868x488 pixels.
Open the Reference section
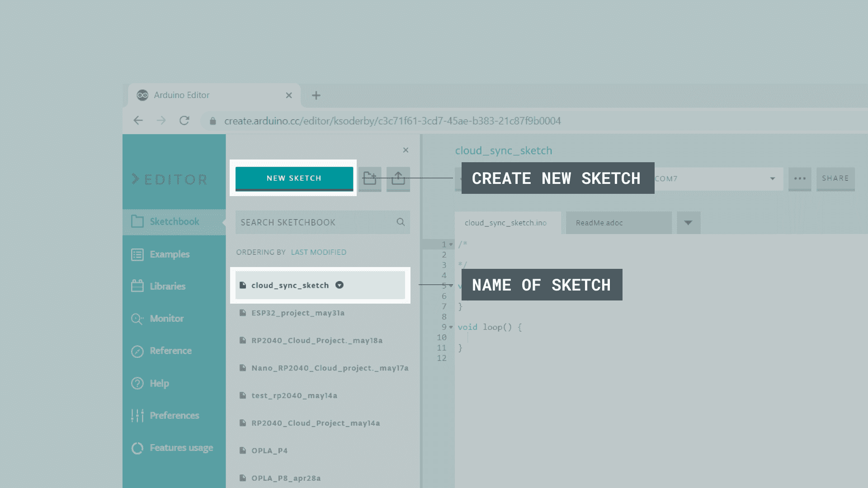pyautogui.click(x=170, y=351)
